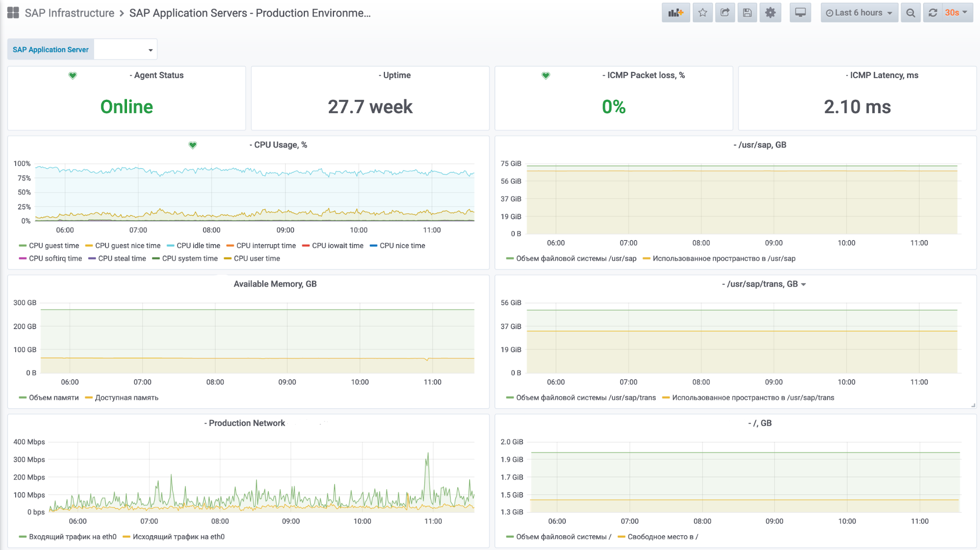This screenshot has height=550, width=980.
Task: Click the Share dashboard icon
Action: pyautogui.click(x=725, y=13)
